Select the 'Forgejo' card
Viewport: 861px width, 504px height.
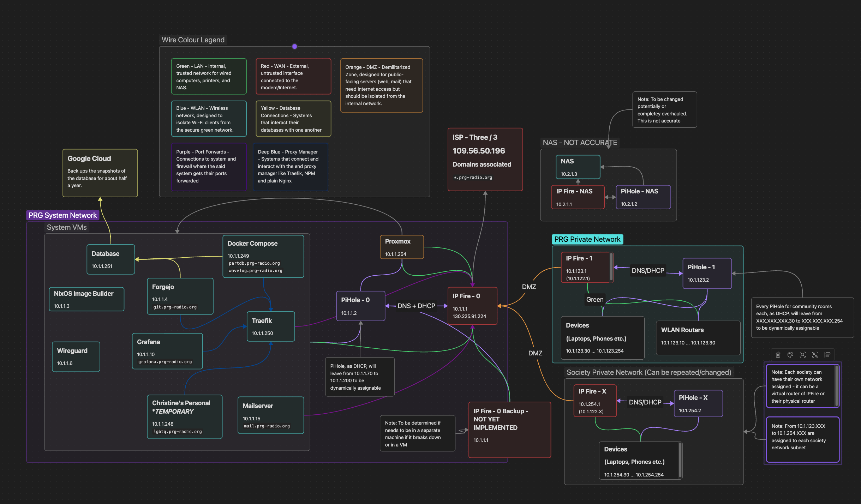tap(180, 296)
